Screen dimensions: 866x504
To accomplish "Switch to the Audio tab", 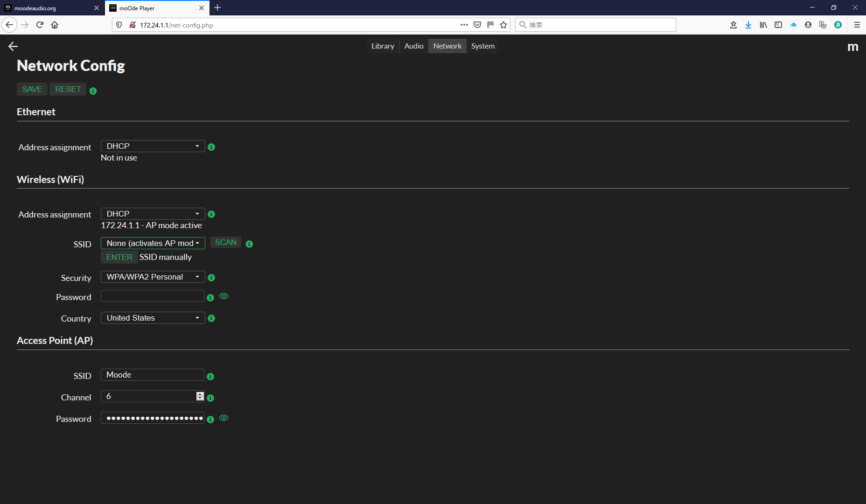I will (x=413, y=46).
